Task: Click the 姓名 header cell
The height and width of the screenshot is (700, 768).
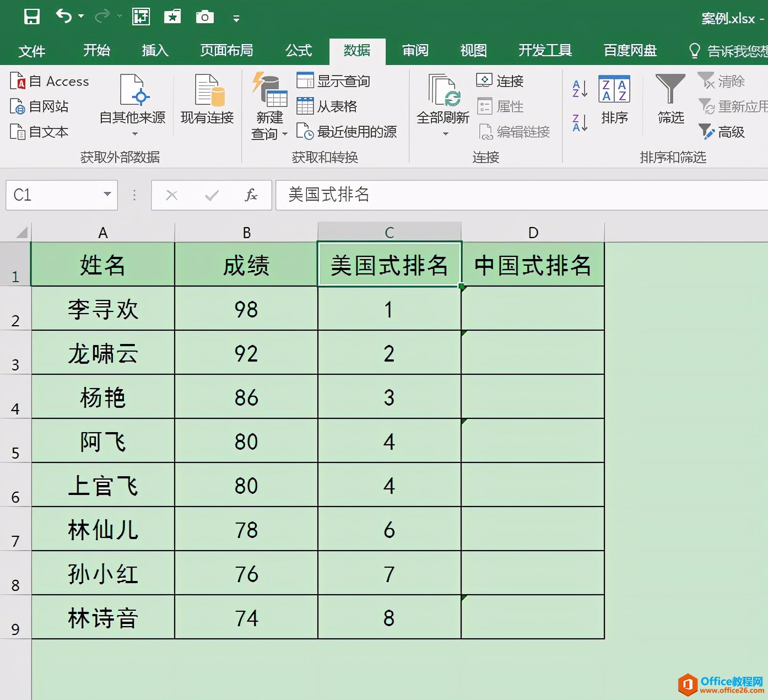Action: pos(103,265)
